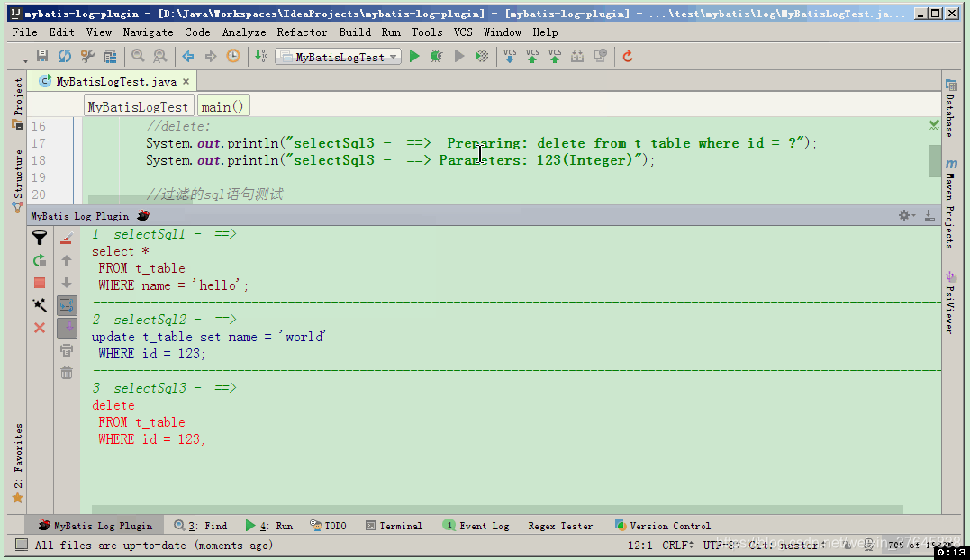Open the Navigate menu

(x=148, y=32)
